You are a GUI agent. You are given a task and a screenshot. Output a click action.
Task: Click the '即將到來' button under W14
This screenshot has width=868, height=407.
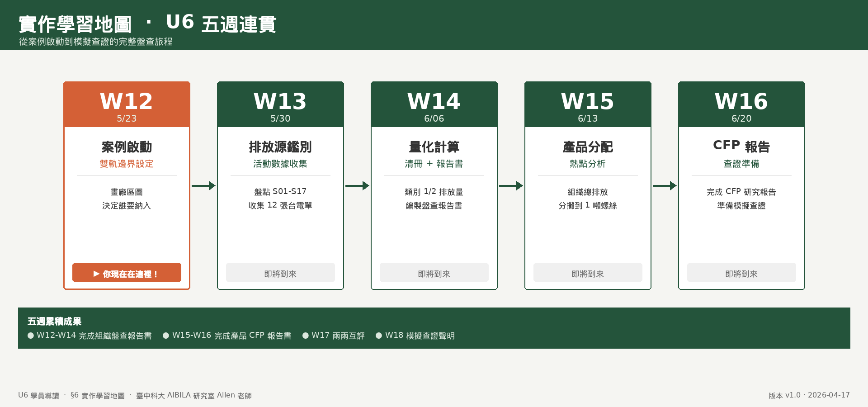434,273
